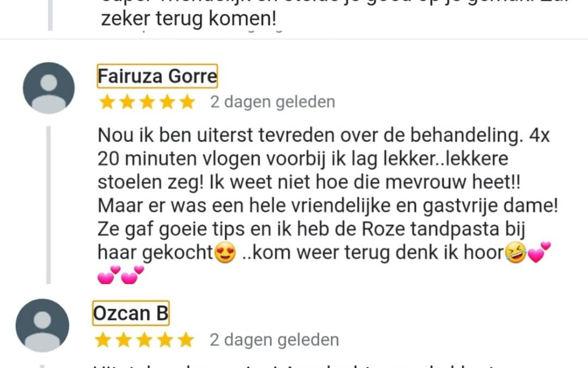Viewport: 588px width, 368px height.
Task: Click the reviewer name Ozcan B
Action: [x=131, y=313]
